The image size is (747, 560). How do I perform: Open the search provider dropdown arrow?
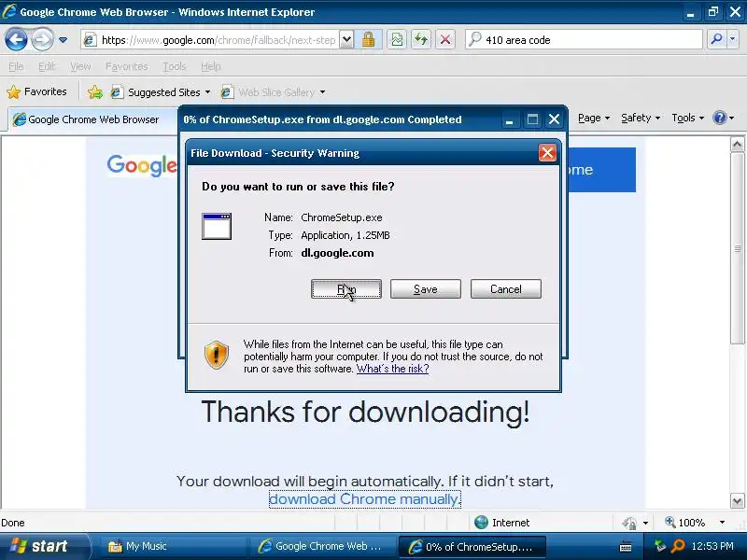(x=733, y=40)
